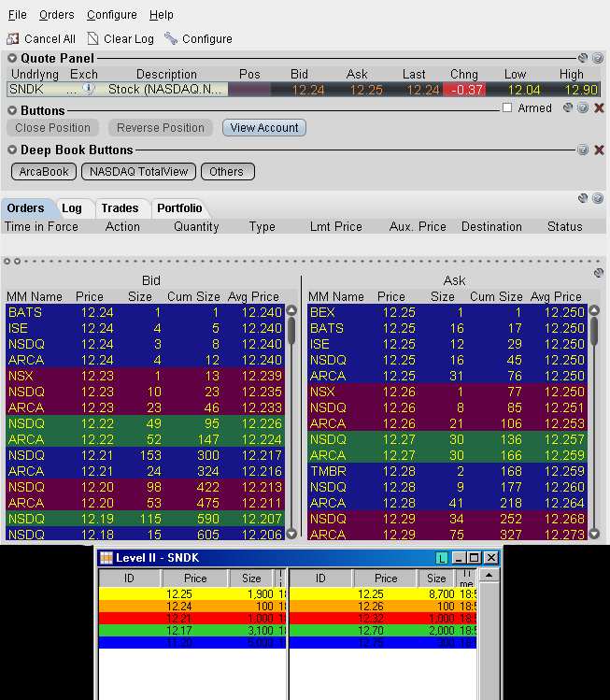The image size is (610, 700).
Task: Open NASDAQ TotalView deep book
Action: tap(139, 171)
